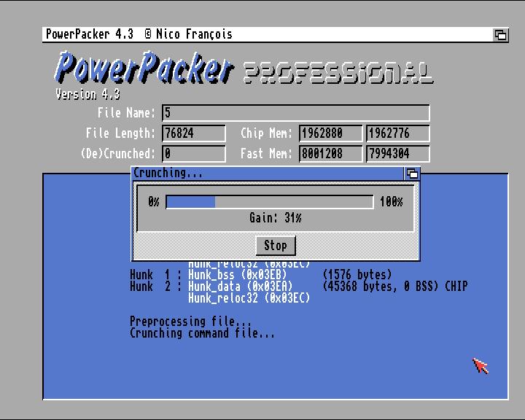
Task: Click the Fast Mem box showing 8001208
Action: coord(330,154)
